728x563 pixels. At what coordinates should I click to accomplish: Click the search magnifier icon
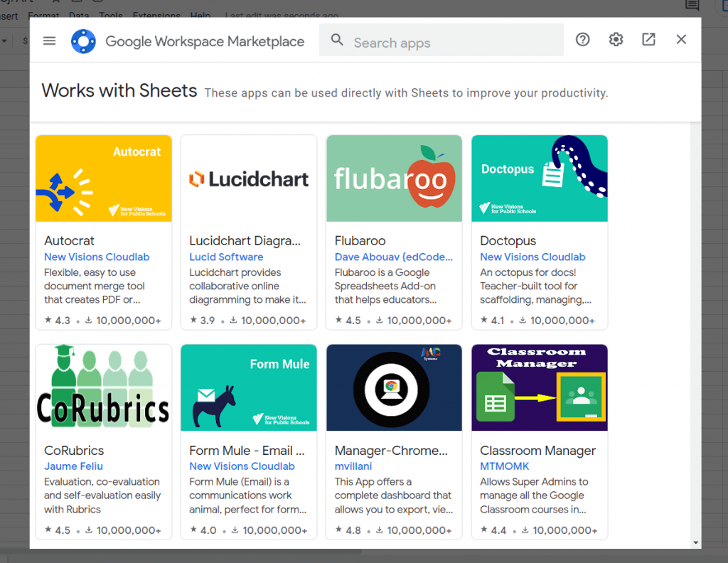coord(337,41)
